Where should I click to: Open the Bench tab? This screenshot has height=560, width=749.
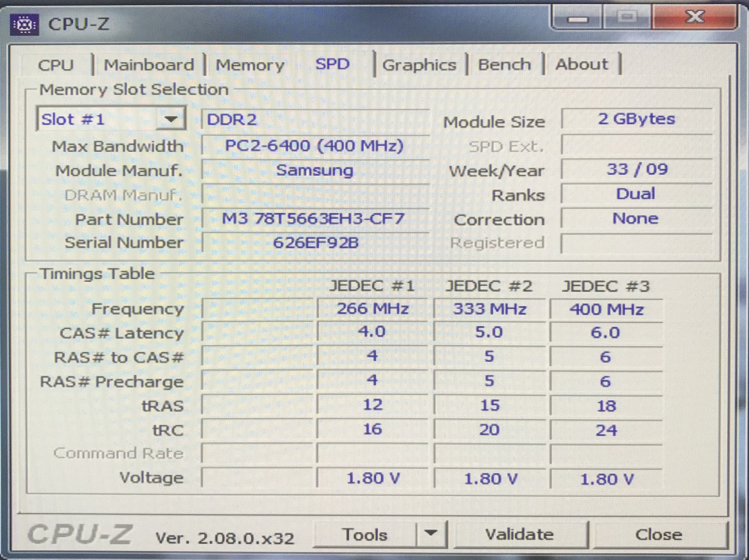[504, 64]
